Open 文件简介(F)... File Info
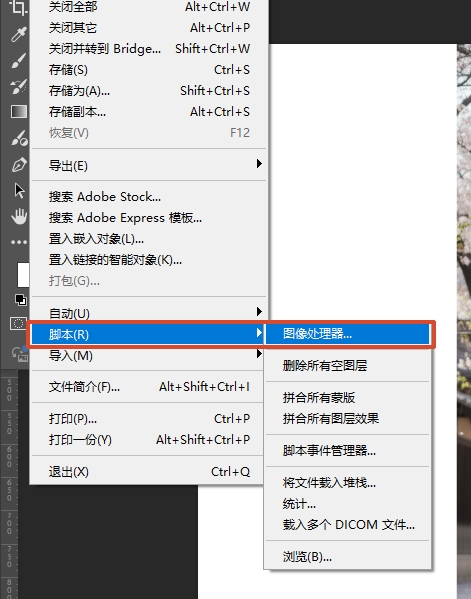471x599 pixels. point(147,387)
